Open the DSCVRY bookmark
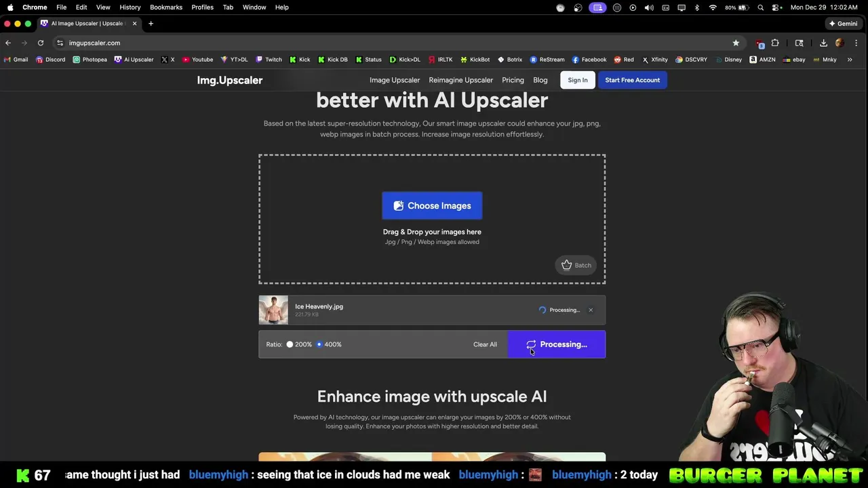This screenshot has width=868, height=488. [x=691, y=60]
